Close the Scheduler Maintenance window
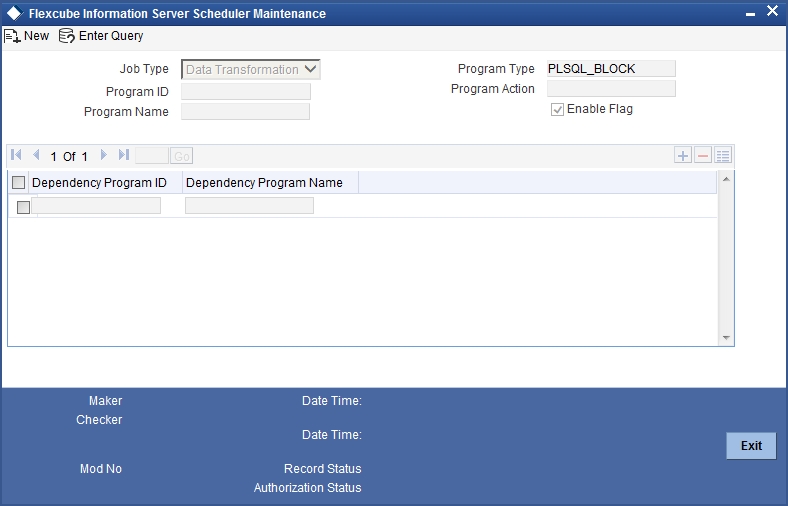Screen dimensions: 788x506 (x=772, y=11)
